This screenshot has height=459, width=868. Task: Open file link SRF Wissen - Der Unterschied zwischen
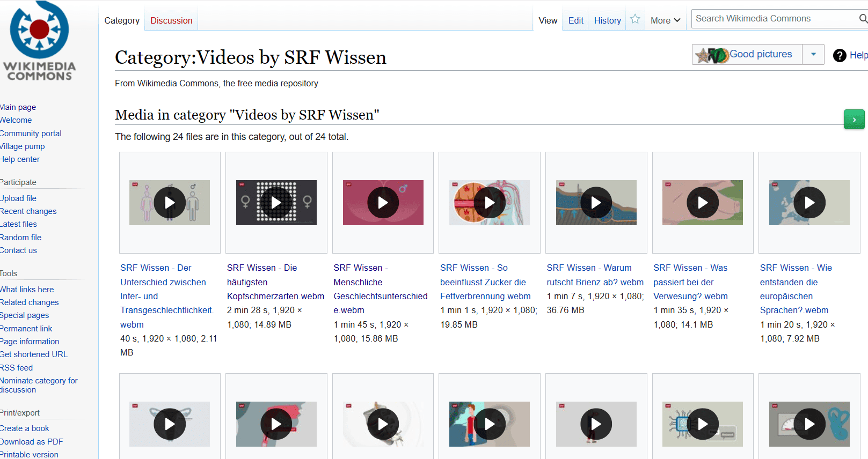click(167, 296)
